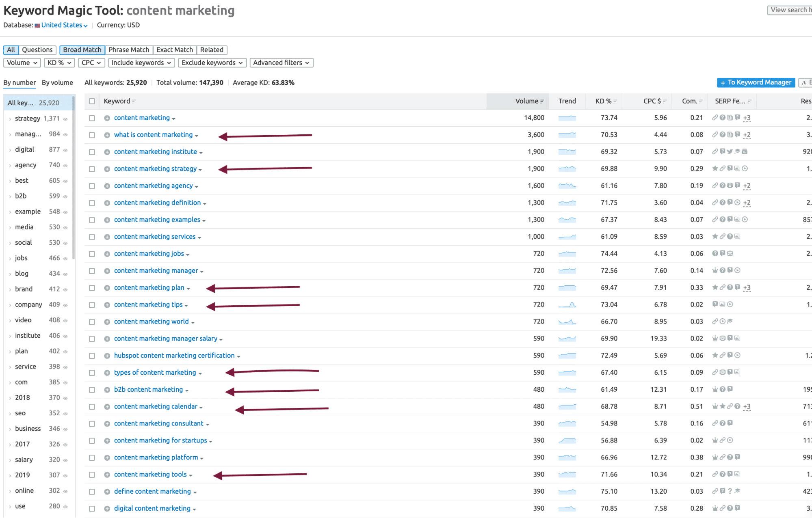Open the Advanced filters dropdown
812x518 pixels.
pyautogui.click(x=281, y=63)
